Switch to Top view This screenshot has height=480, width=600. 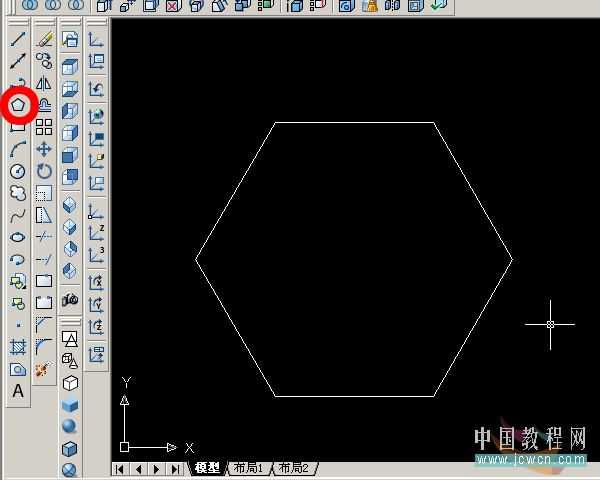click(x=70, y=66)
